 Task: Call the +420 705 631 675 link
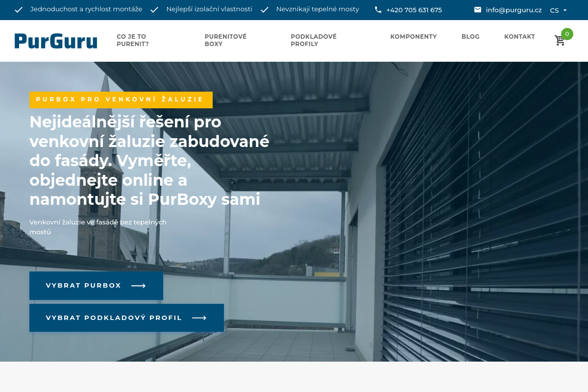(414, 10)
